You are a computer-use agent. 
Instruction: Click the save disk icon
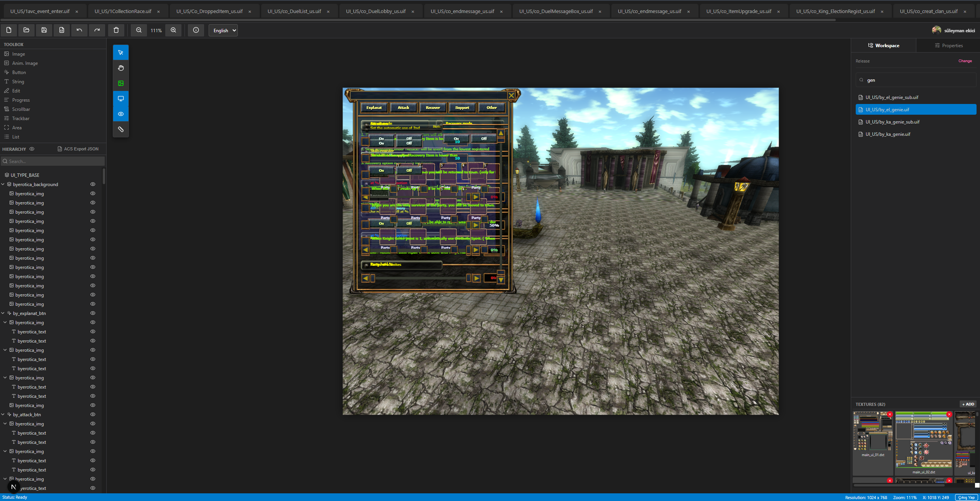[x=44, y=30]
